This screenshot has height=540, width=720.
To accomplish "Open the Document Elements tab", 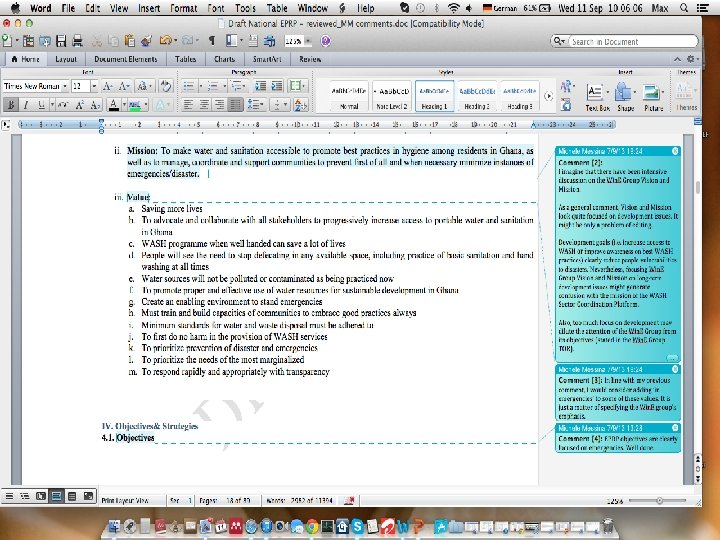I will pos(125,59).
